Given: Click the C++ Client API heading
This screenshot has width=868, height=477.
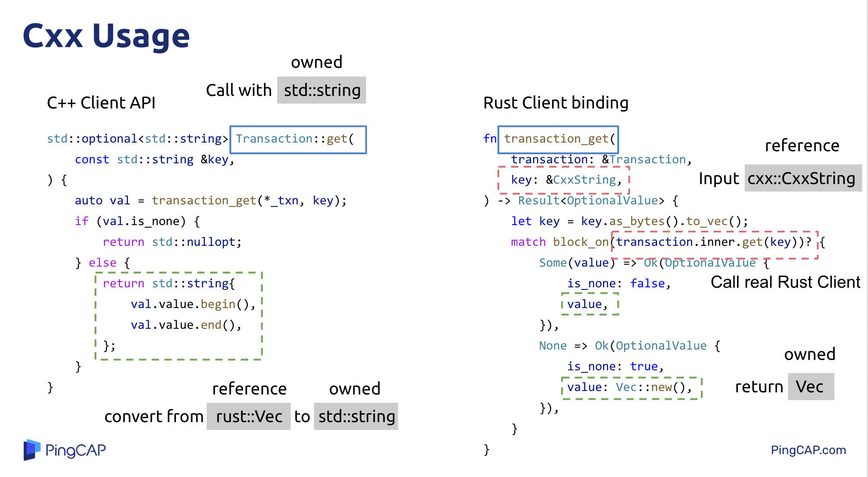Looking at the screenshot, I should pyautogui.click(x=101, y=103).
